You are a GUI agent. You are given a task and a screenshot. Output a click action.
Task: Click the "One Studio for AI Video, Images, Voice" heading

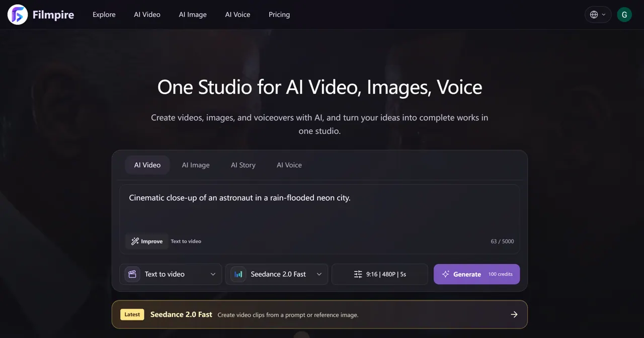320,87
